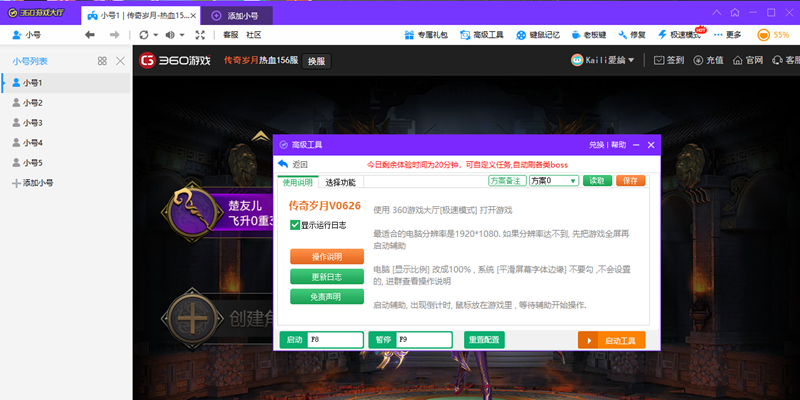
Task: Click 帮助 link in the dialog title
Action: point(618,145)
